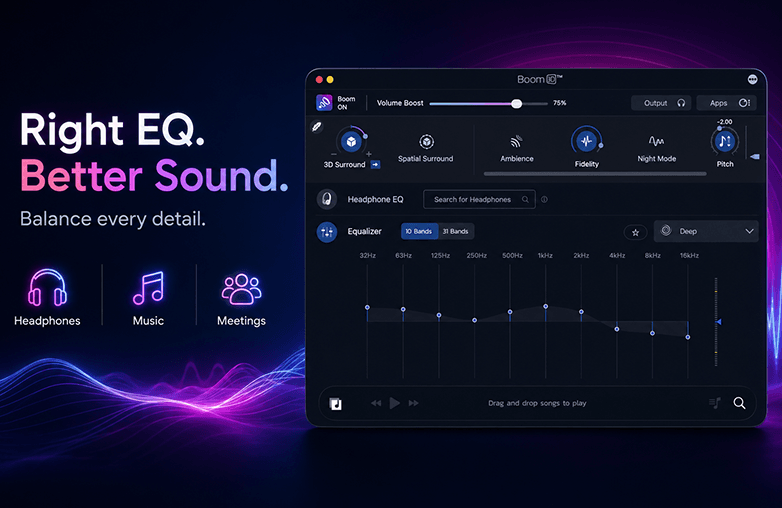Select the 10 Bands tab
Viewport: 782px width, 508px height.
[419, 231]
